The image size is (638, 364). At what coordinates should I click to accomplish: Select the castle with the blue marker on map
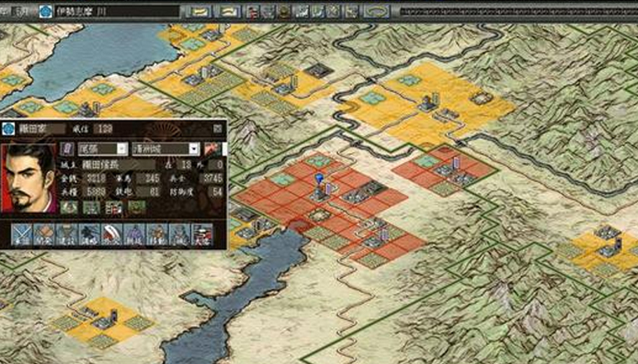pos(319,188)
